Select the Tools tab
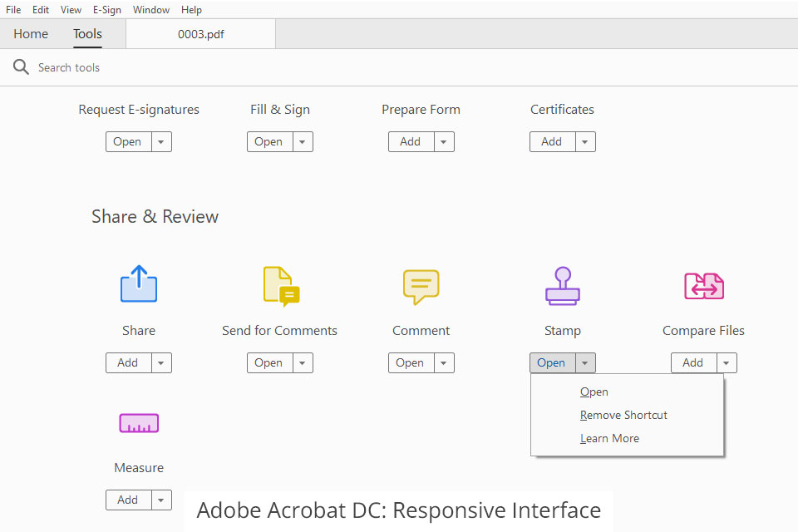 (x=87, y=34)
